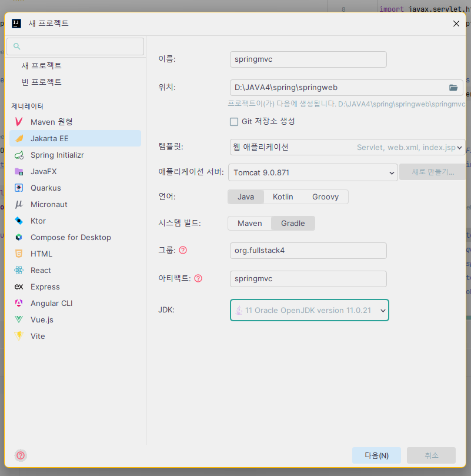This screenshot has width=471, height=476.
Task: Select Kotlin as the language
Action: coord(283,197)
